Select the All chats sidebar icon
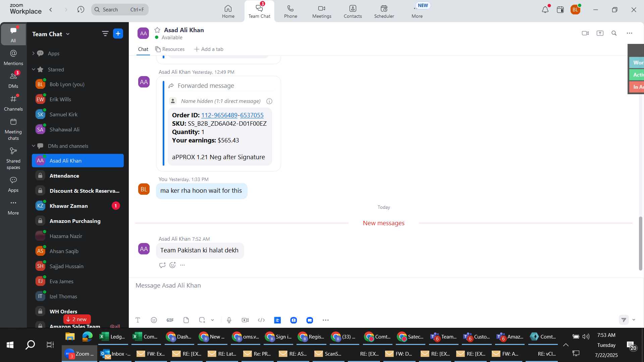Image resolution: width=644 pixels, height=362 pixels. tap(13, 34)
